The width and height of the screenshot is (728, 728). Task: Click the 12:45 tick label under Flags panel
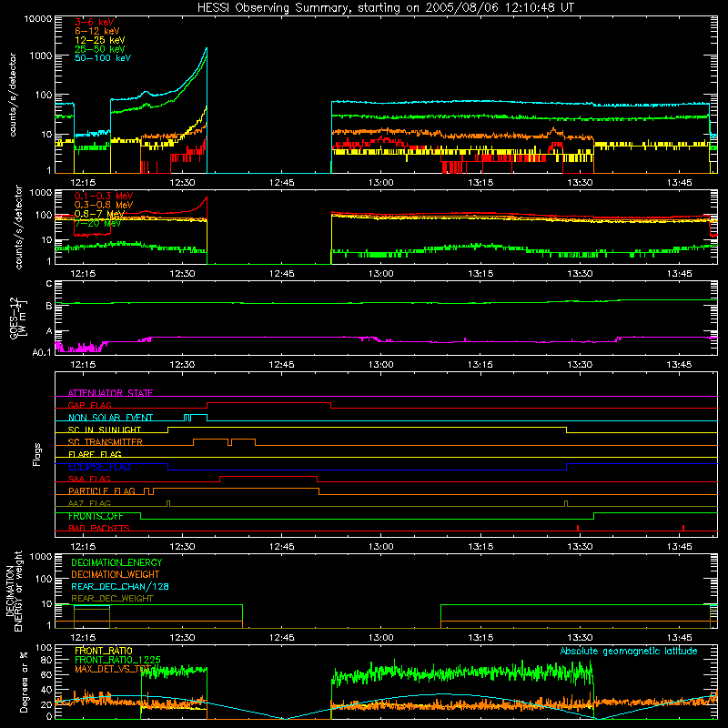[281, 547]
